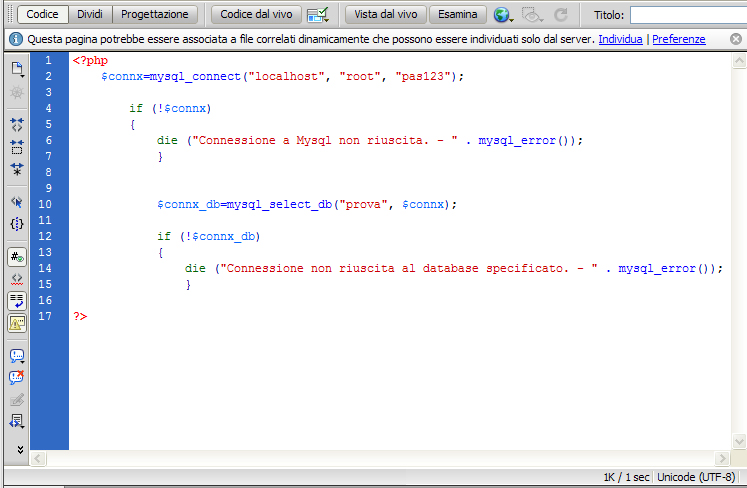Toggle Vista dal vivo mode

386,14
